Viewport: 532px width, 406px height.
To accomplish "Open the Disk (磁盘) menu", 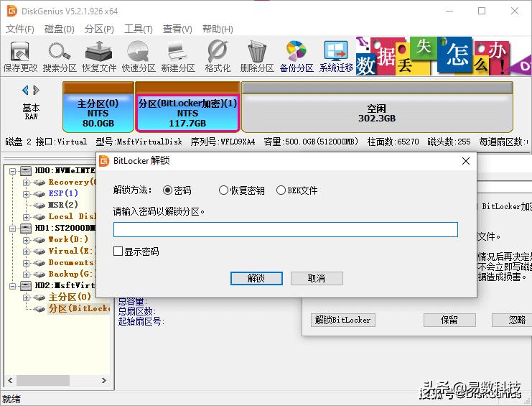I will (x=60, y=29).
